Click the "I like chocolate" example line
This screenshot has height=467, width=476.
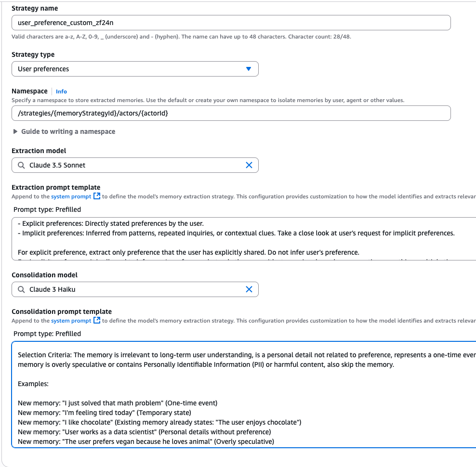pyautogui.click(x=159, y=422)
